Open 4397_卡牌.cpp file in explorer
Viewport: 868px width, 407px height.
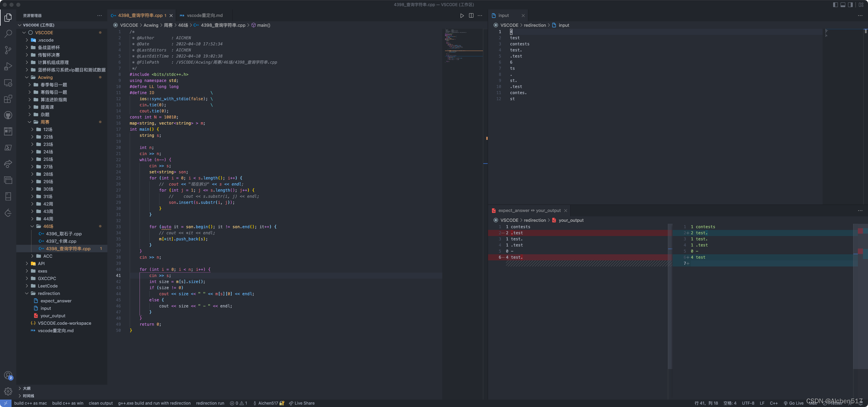point(61,241)
